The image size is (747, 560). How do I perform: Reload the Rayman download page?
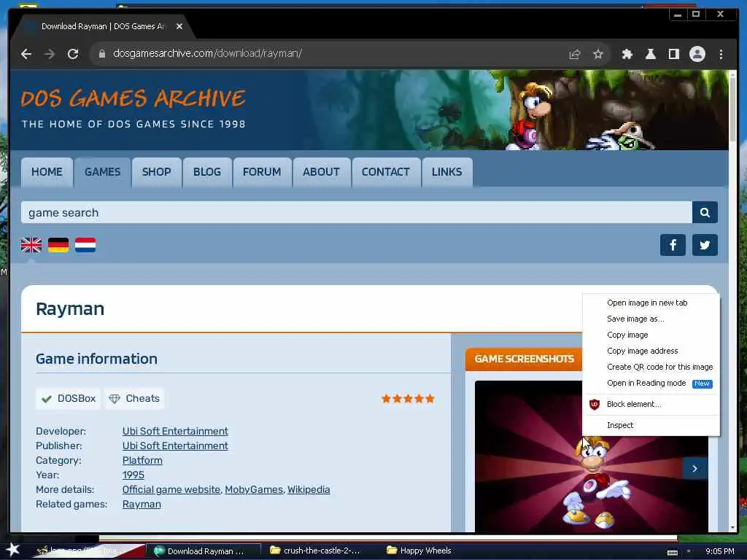(x=73, y=54)
